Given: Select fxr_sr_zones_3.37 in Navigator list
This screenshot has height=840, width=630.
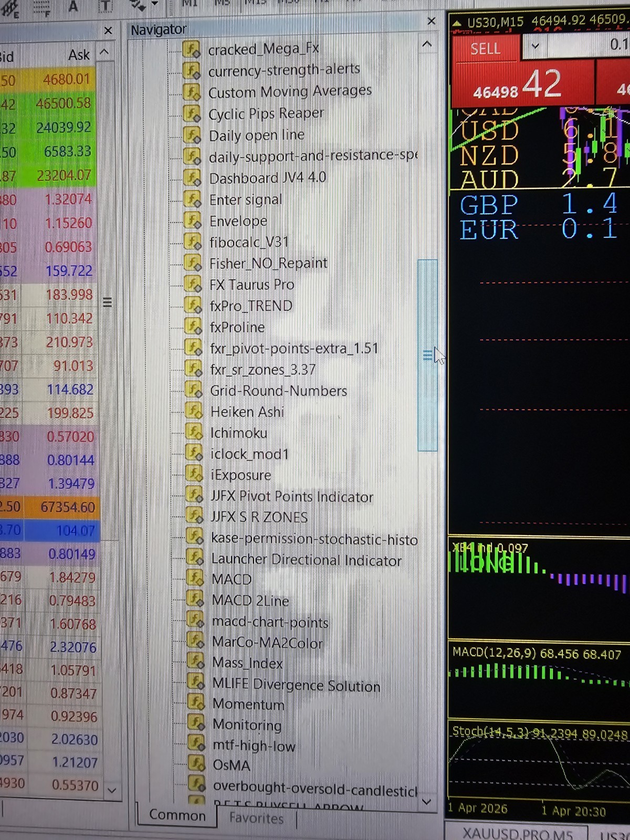Looking at the screenshot, I should (262, 370).
